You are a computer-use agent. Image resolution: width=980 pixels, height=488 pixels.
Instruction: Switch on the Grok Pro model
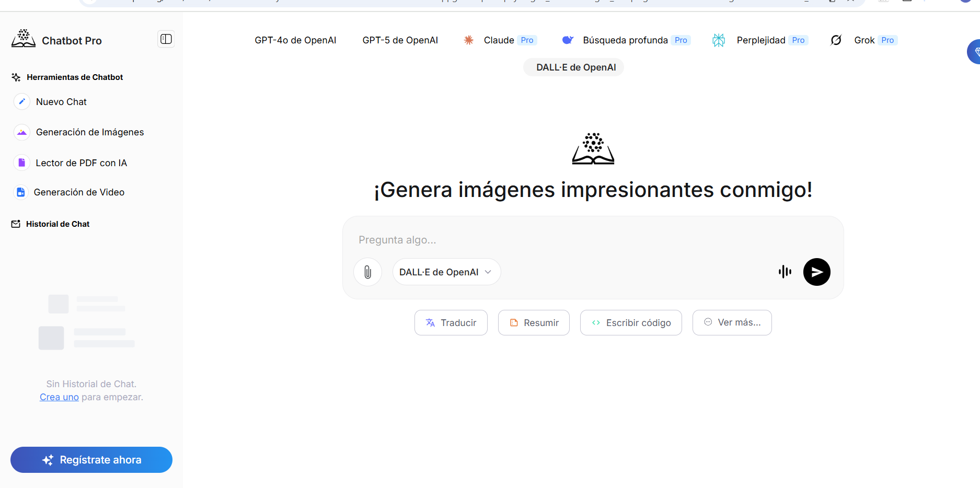click(865, 40)
